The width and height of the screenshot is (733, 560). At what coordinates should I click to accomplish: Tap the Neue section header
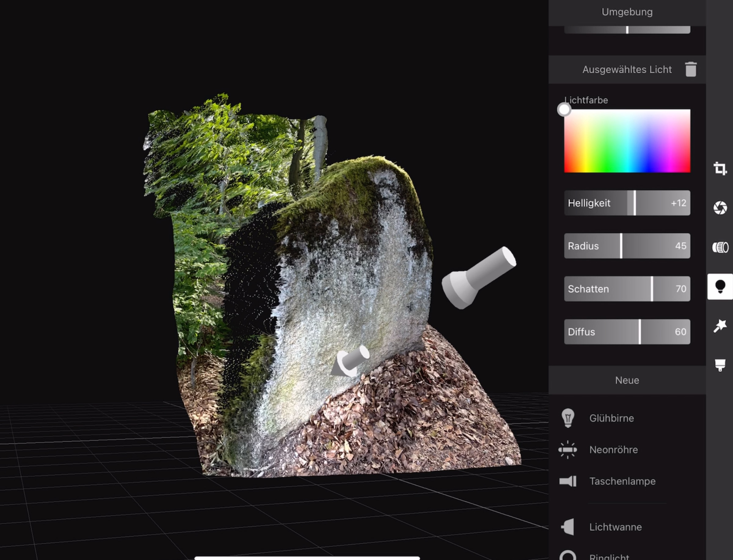coord(627,380)
